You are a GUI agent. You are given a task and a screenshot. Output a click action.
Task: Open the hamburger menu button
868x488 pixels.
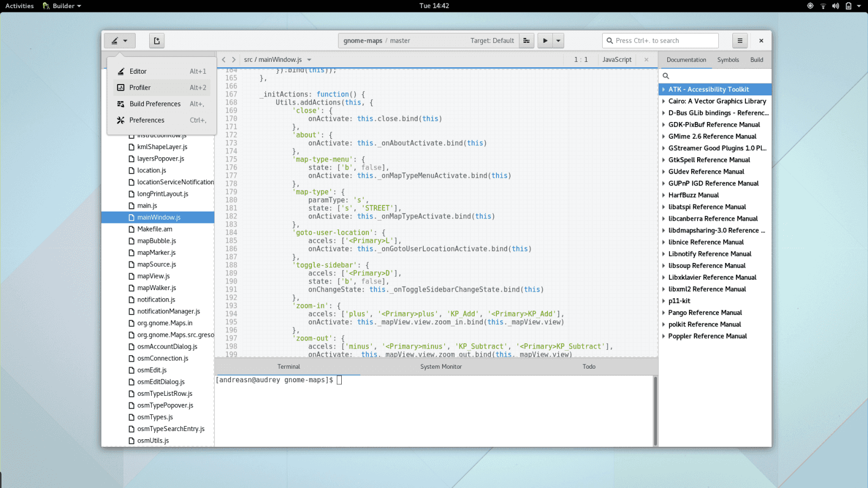tap(740, 41)
